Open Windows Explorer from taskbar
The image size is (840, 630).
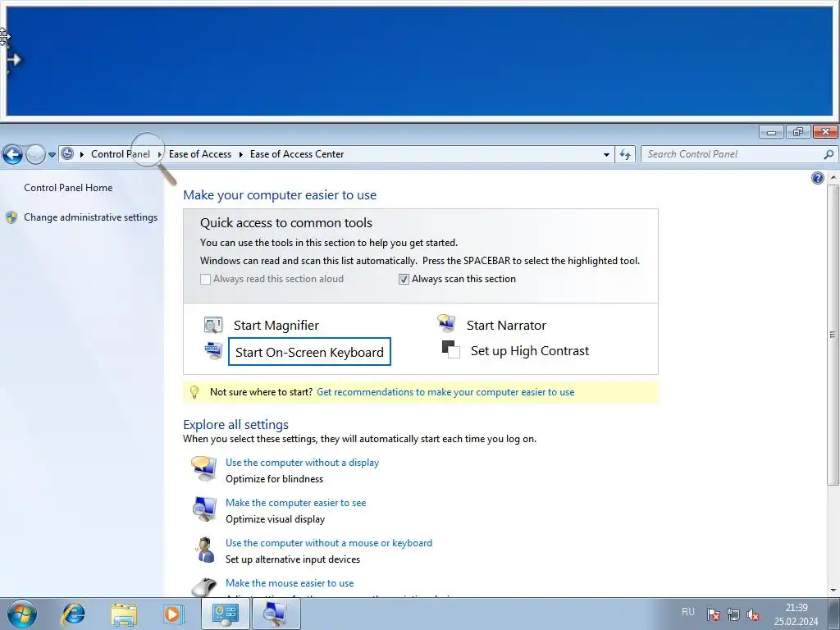(x=124, y=614)
